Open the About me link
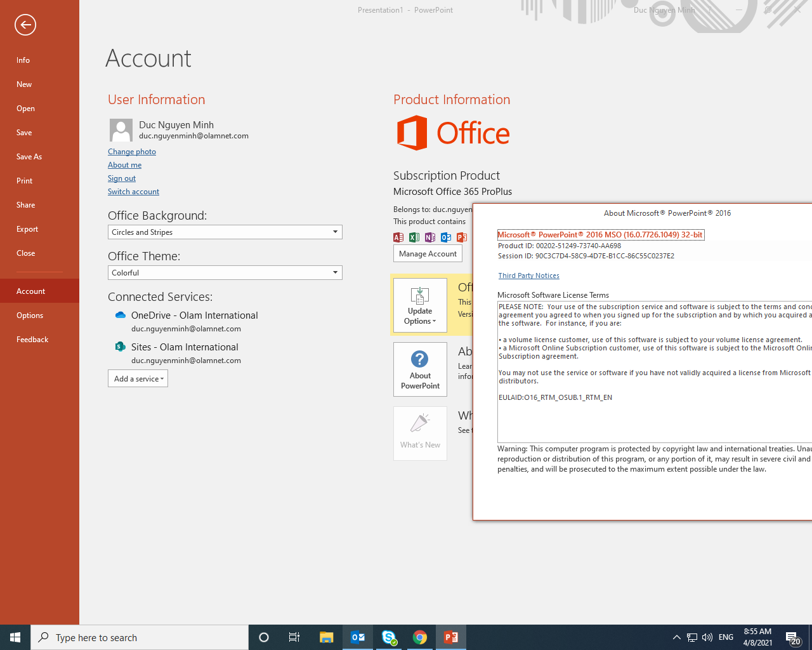The width and height of the screenshot is (812, 650). (x=124, y=165)
